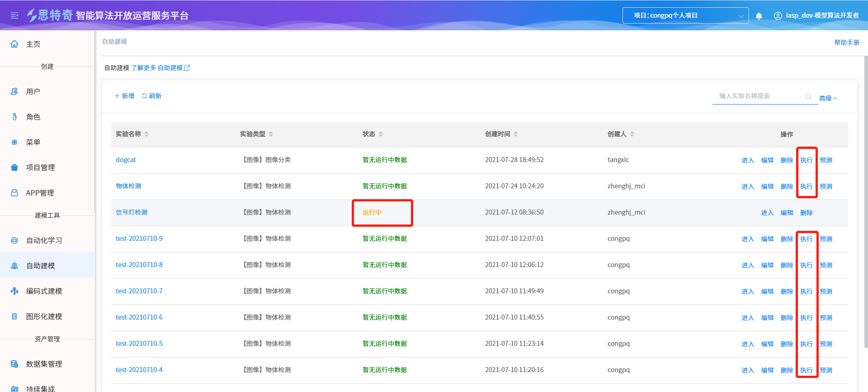
Task: Open the 自动化学习 menu item
Action: pyautogui.click(x=44, y=240)
